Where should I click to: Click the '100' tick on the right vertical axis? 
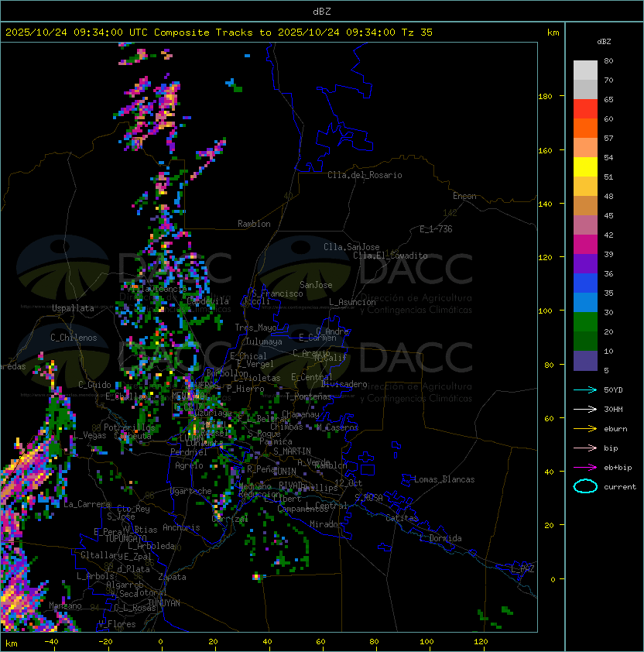545,311
